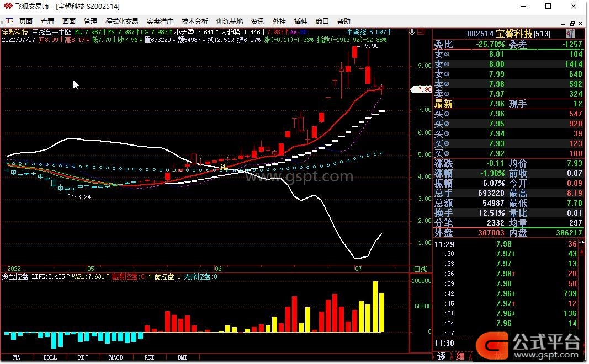Select the 买2 row at 7.95

pyautogui.click(x=508, y=124)
